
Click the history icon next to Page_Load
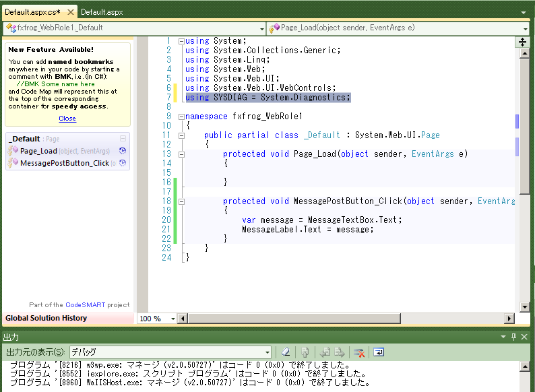click(x=123, y=151)
